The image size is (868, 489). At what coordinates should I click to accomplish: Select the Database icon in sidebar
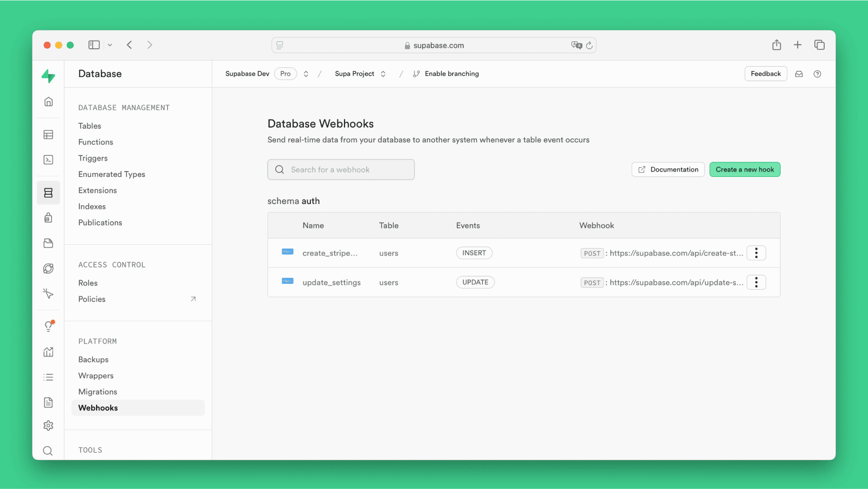pos(48,193)
